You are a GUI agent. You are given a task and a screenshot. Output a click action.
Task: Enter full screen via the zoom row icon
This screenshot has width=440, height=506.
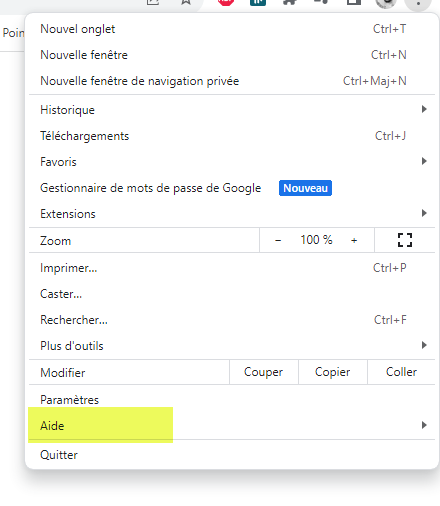click(405, 240)
